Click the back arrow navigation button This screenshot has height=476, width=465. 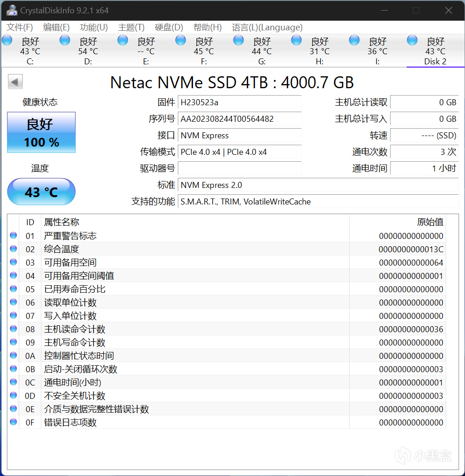click(15, 81)
